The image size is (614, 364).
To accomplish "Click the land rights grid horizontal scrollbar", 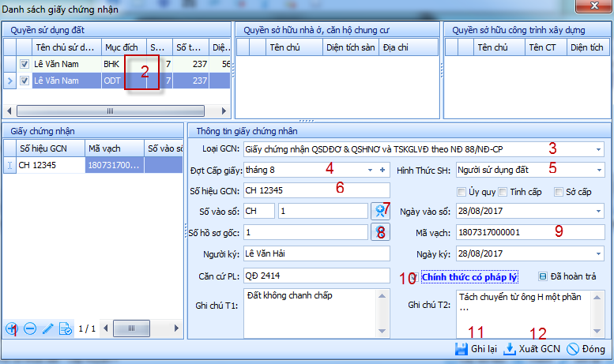I will point(111,111).
